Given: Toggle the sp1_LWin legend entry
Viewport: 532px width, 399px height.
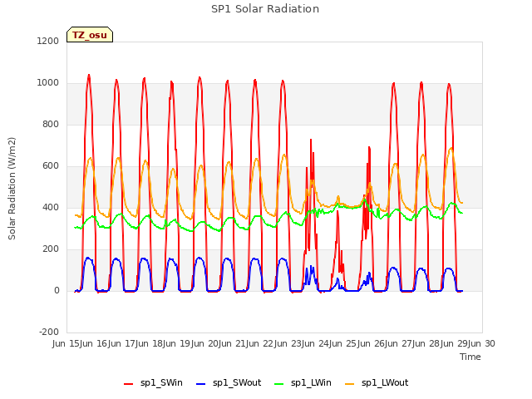Looking at the screenshot, I should coord(303,382).
